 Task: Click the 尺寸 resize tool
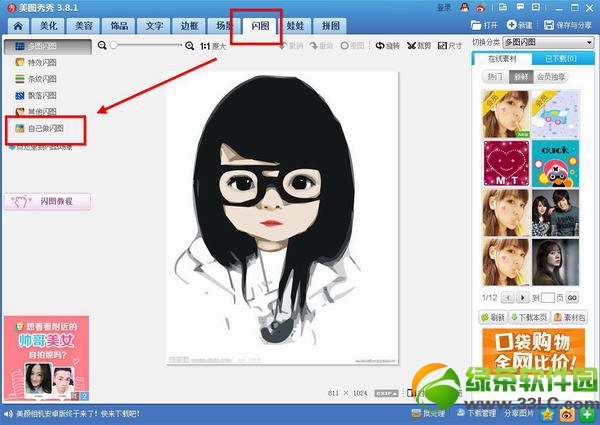(x=450, y=46)
